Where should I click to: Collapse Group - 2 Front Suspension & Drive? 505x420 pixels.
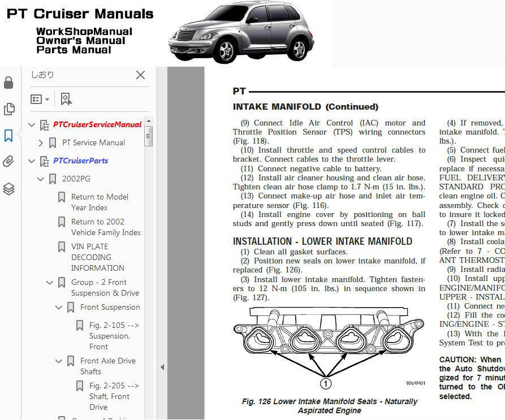(x=50, y=283)
